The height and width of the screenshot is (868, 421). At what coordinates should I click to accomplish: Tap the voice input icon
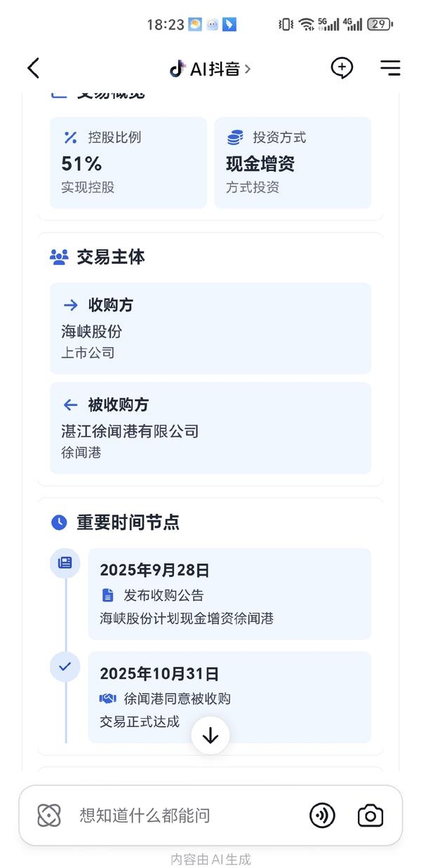click(322, 815)
